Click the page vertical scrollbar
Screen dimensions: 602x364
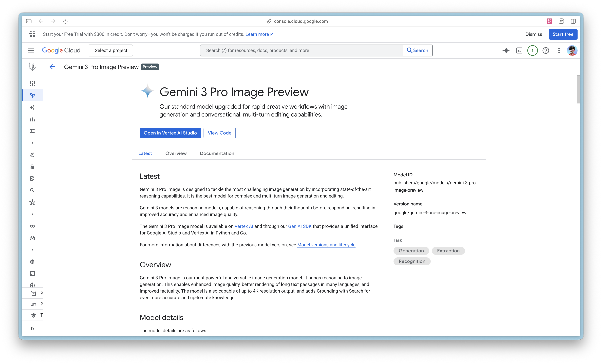[x=578, y=89]
